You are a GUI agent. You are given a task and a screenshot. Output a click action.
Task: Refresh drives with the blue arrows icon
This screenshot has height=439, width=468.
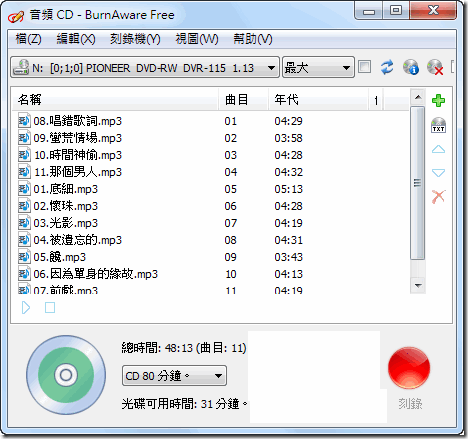[x=387, y=67]
